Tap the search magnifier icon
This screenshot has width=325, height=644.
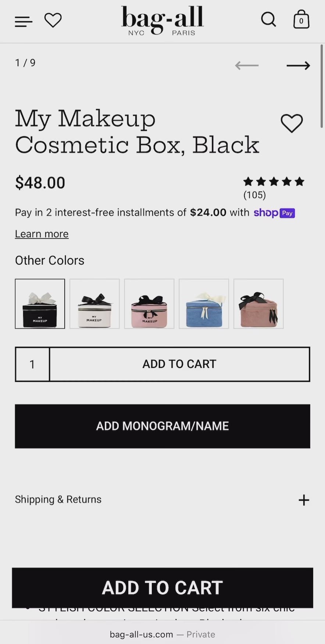click(x=268, y=20)
